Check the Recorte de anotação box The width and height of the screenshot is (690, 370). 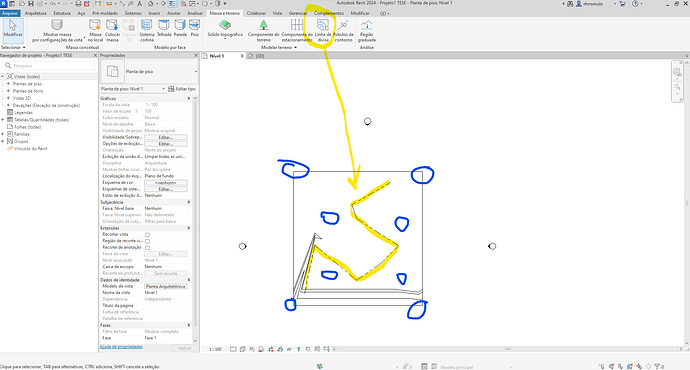tap(147, 248)
